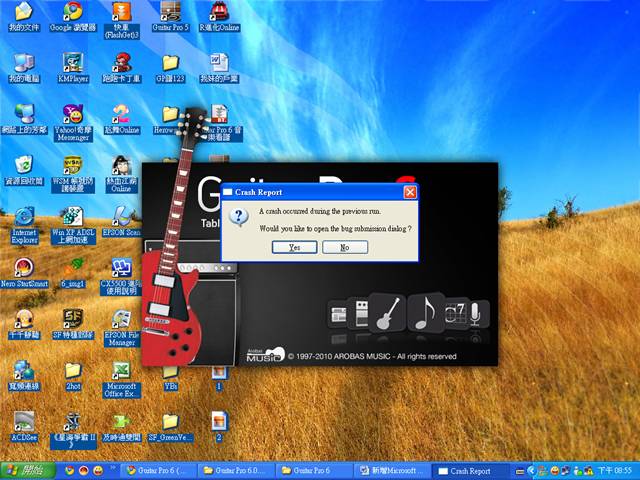
Task: Select the Win XP ADSL accelerator icon
Action: [x=73, y=225]
